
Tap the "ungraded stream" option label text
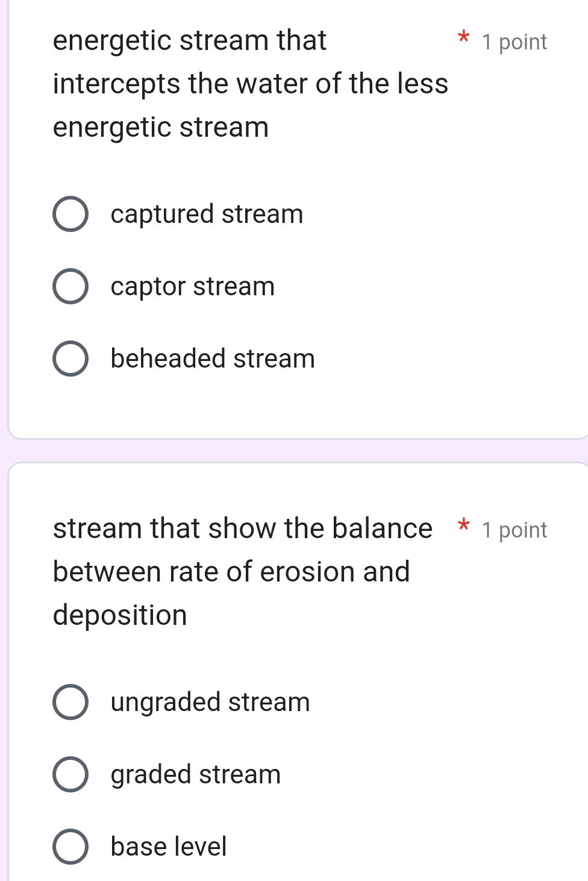(x=210, y=703)
